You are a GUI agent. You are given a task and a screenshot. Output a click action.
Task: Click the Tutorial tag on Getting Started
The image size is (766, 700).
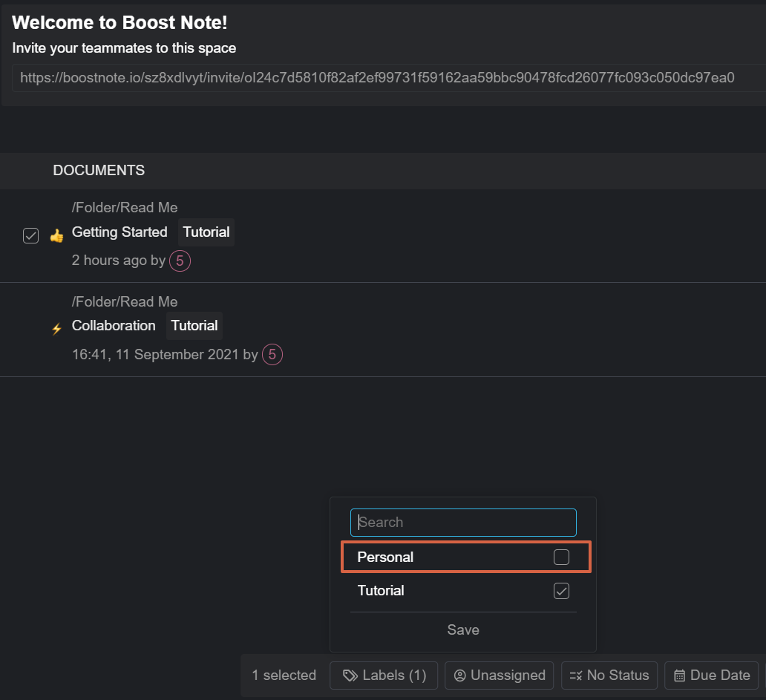click(x=206, y=232)
